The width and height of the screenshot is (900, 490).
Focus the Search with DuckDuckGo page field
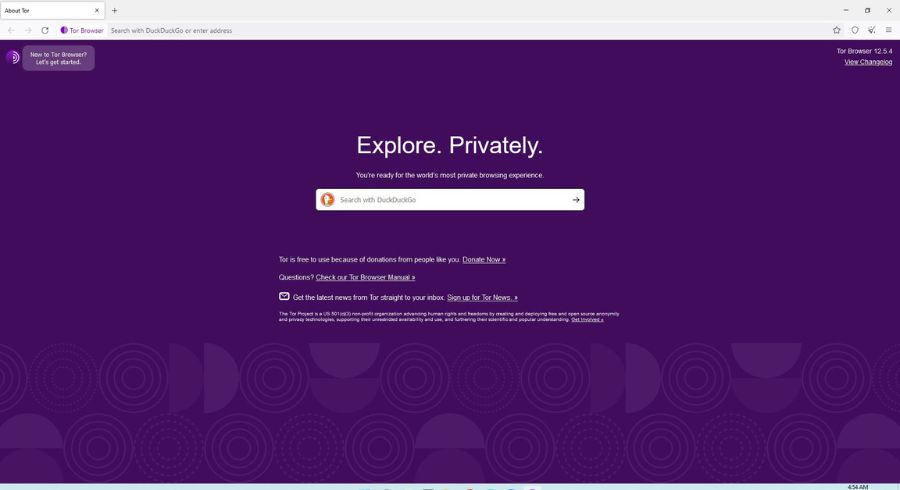point(451,200)
